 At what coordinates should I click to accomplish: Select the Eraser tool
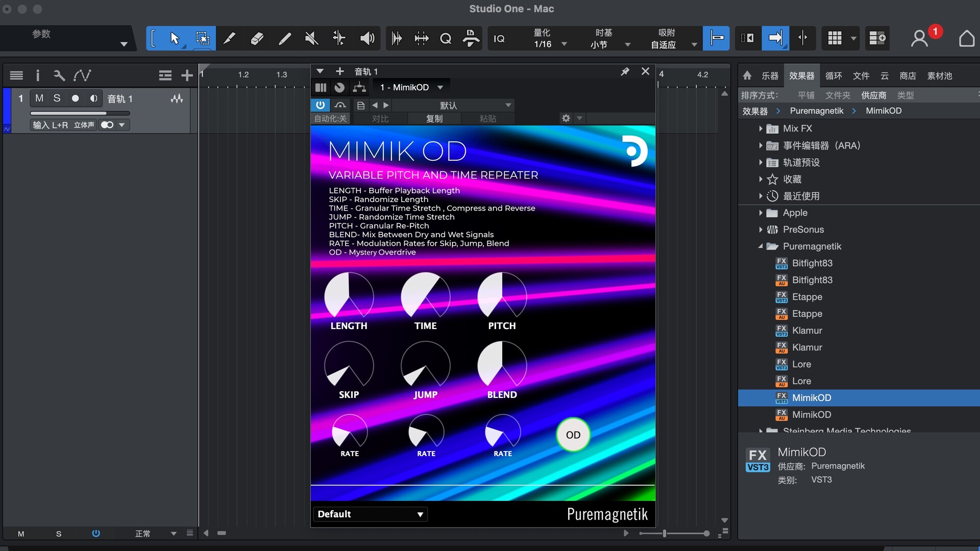pos(257,38)
